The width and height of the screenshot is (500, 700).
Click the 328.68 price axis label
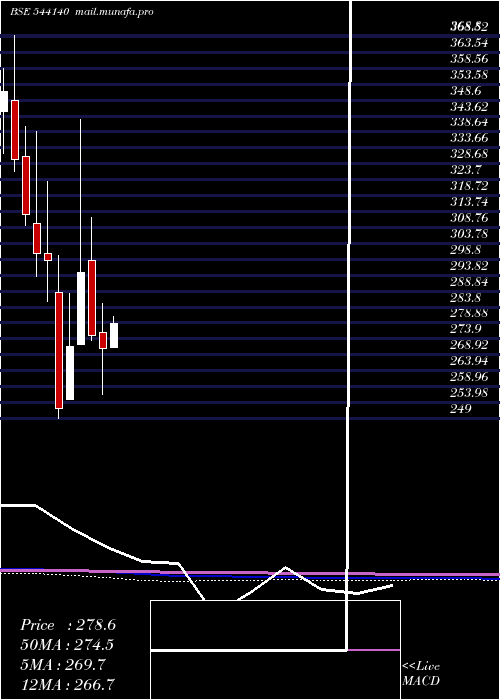click(x=469, y=154)
